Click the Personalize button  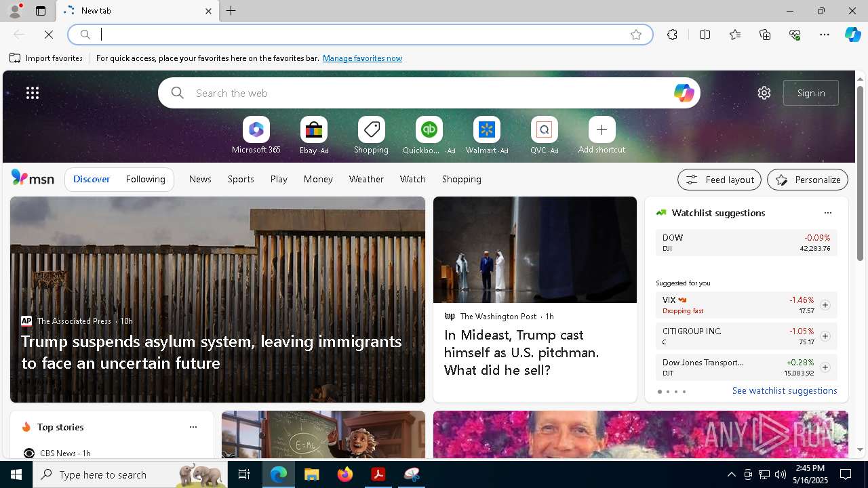click(x=808, y=180)
